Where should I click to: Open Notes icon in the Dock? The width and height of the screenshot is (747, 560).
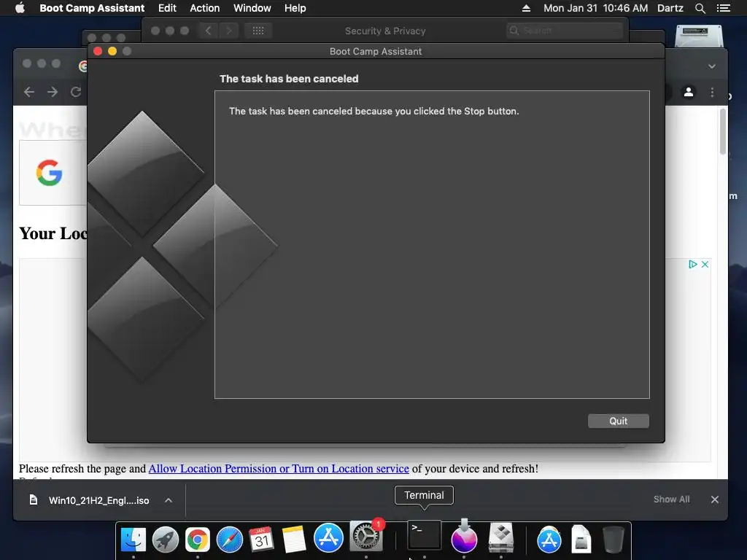[294, 539]
